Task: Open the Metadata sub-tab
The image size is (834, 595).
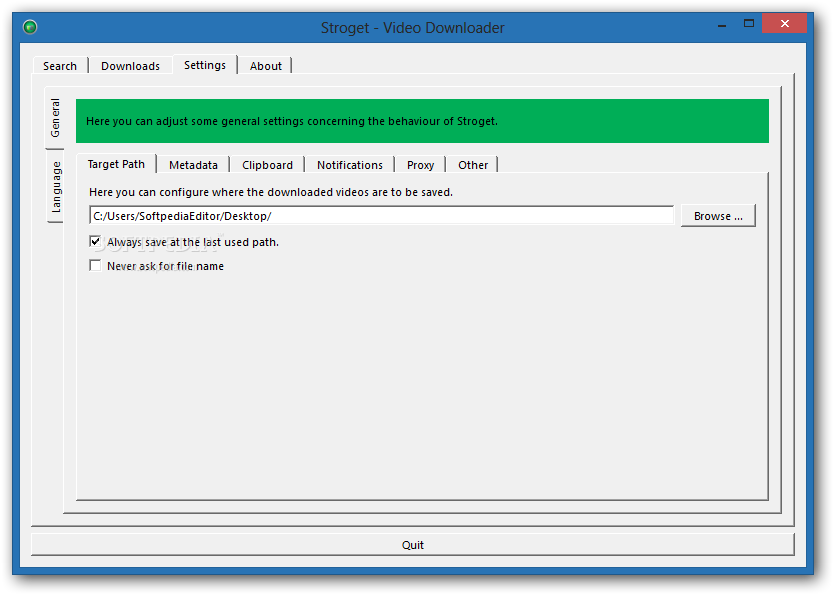Action: click(193, 165)
